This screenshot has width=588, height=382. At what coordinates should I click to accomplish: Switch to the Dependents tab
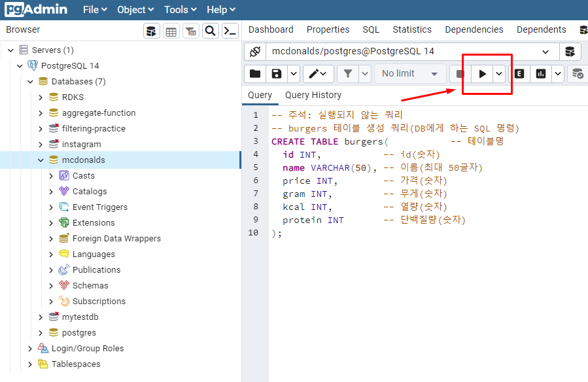pos(541,29)
